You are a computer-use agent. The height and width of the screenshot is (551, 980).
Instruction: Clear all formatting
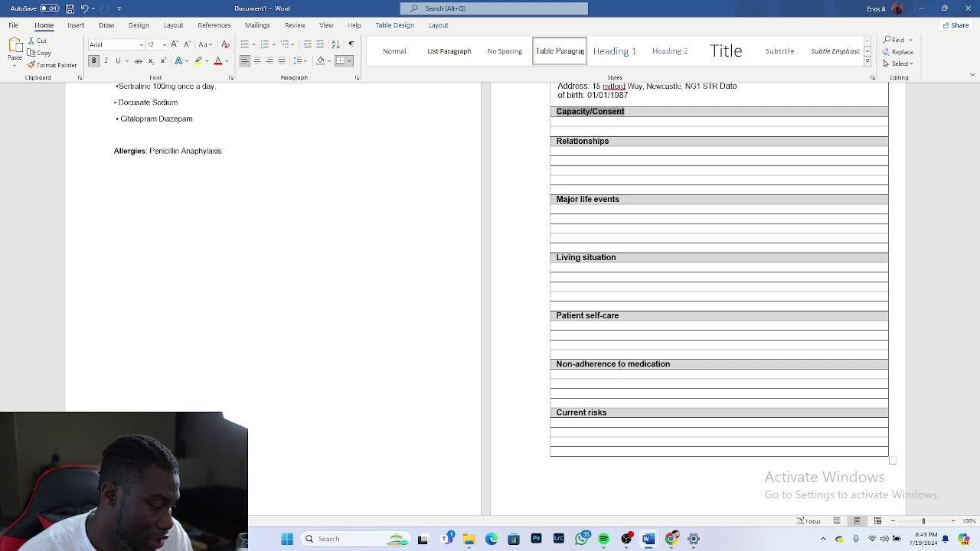pyautogui.click(x=225, y=44)
